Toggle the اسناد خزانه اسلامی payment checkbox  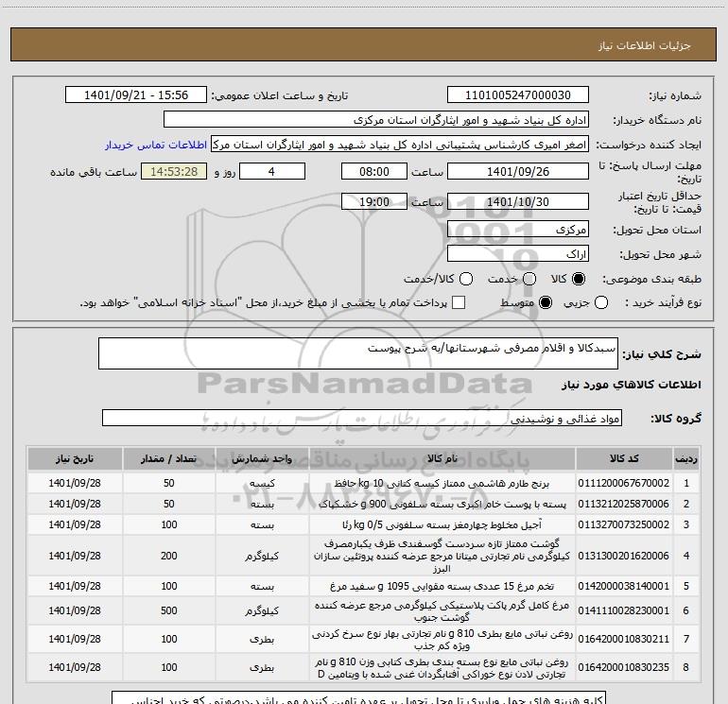(459, 302)
